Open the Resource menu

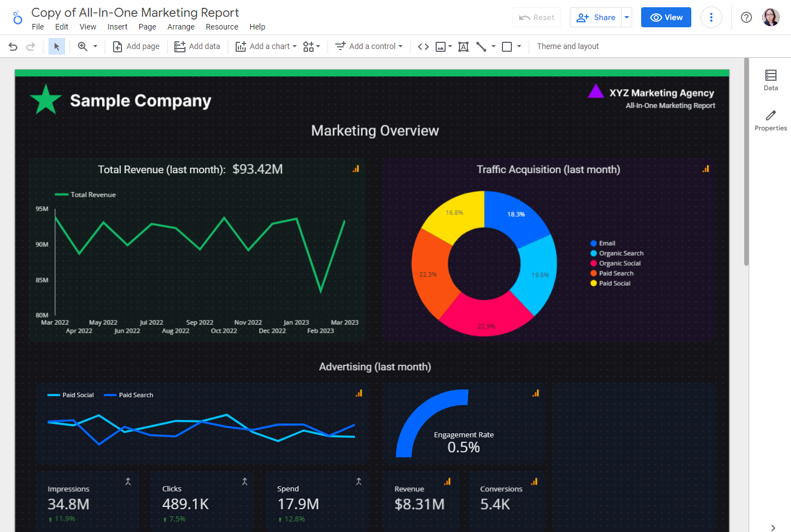point(222,27)
